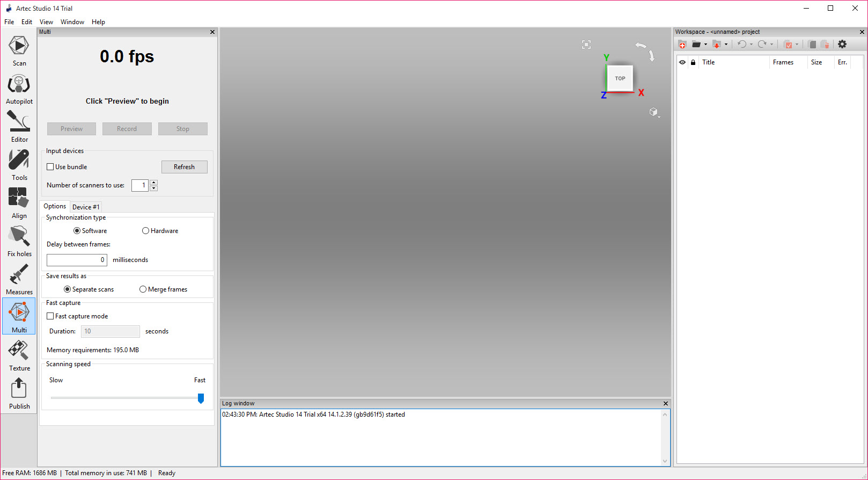Select the Editor tool in sidebar

19,127
